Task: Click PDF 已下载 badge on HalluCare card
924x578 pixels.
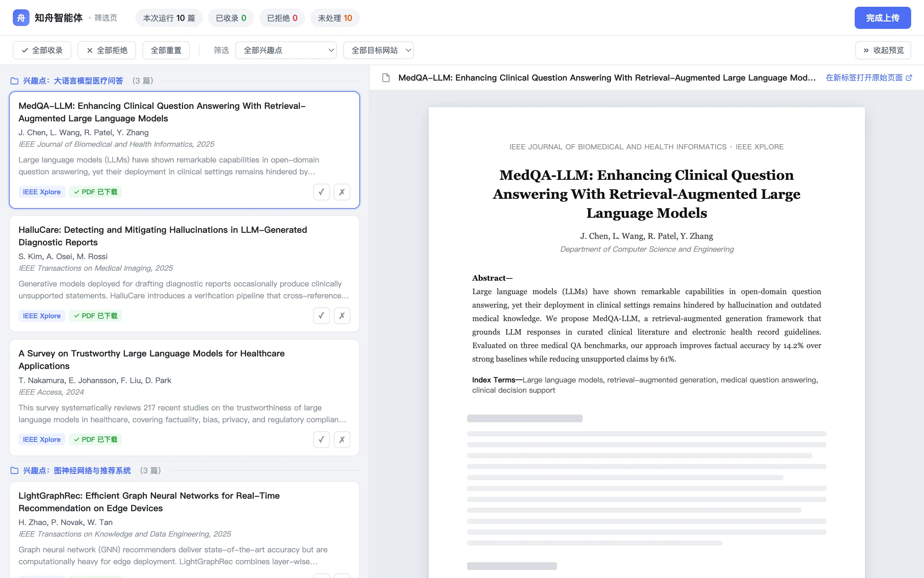Action: (x=96, y=316)
